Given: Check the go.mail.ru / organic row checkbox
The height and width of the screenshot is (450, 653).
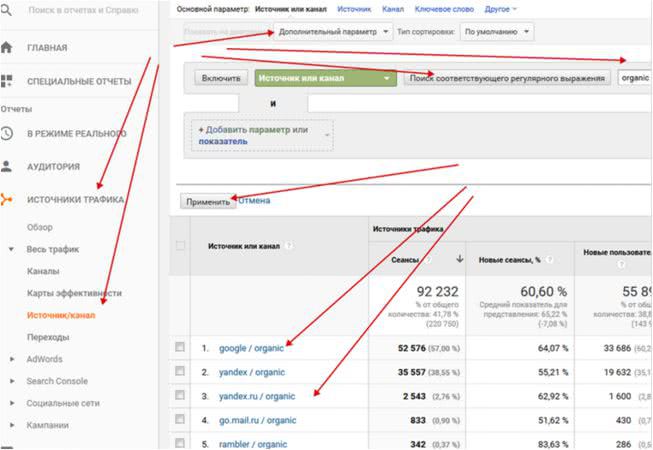Looking at the screenshot, I should [x=180, y=419].
